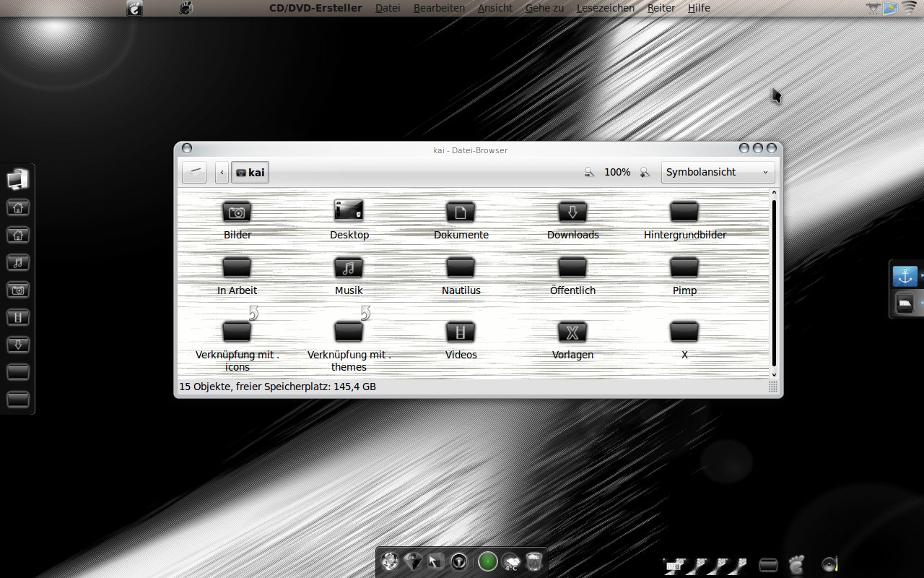Open the Desktop folder icon
This screenshot has width=924, height=578.
click(349, 211)
